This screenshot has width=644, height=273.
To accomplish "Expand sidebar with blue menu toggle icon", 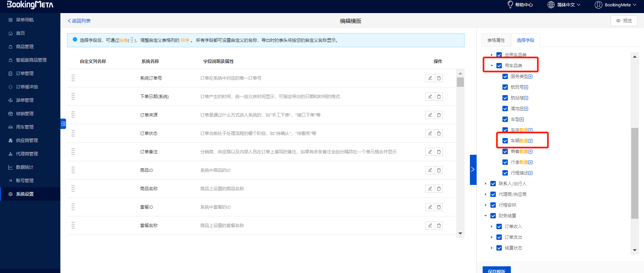I will click(x=63, y=124).
